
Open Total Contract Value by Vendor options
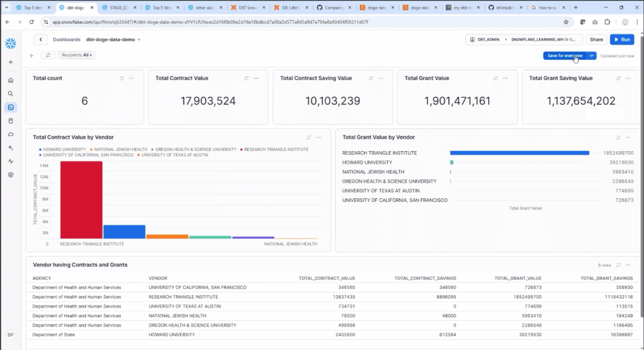tap(319, 137)
